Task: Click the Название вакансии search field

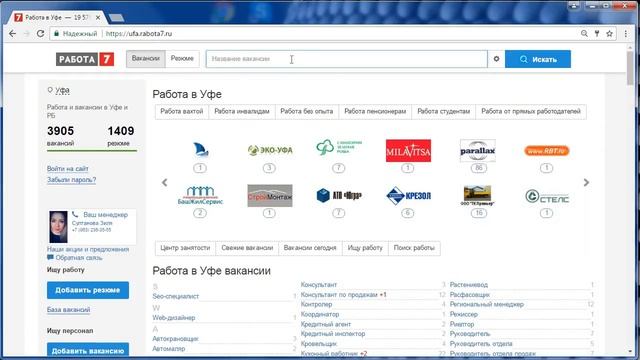Action: (347, 59)
